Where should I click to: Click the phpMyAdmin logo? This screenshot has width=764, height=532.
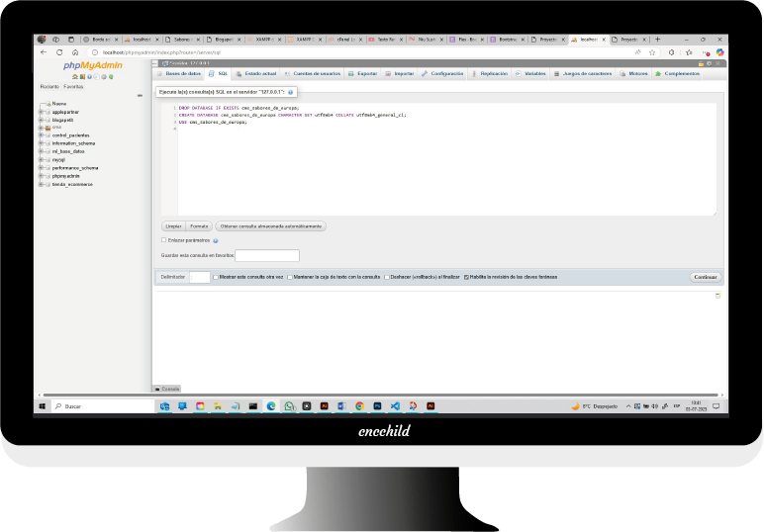94,66
